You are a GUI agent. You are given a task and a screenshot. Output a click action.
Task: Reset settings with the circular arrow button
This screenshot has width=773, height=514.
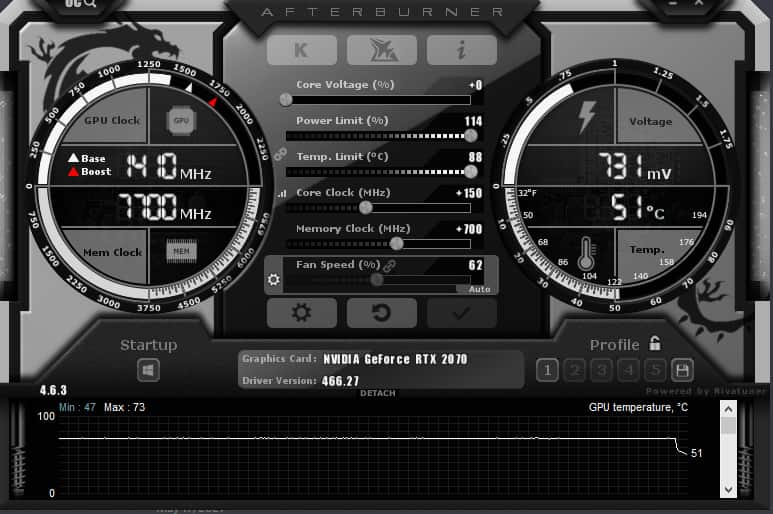(382, 312)
